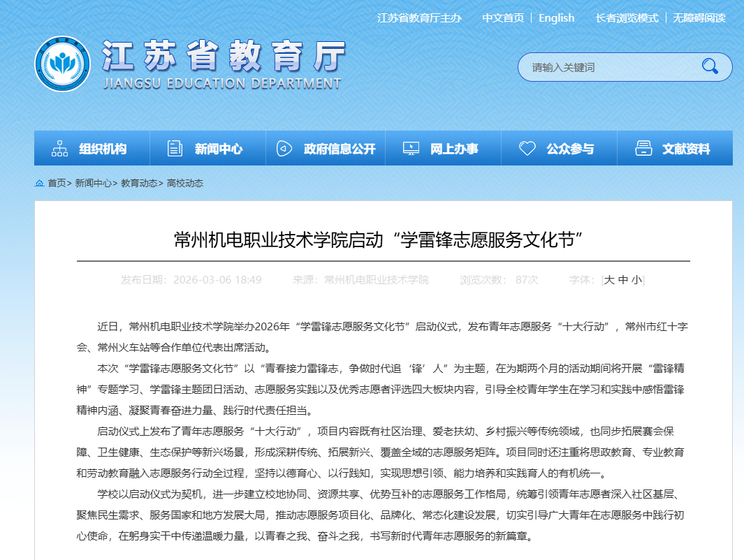744x560 pixels.
Task: Set font size to 小 (small)
Action: pyautogui.click(x=636, y=280)
